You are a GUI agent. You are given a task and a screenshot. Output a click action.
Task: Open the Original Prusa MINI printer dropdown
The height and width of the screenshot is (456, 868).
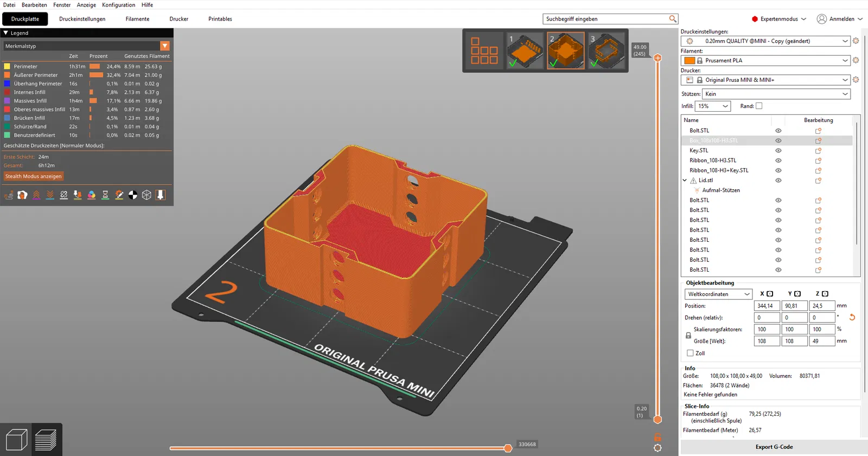765,80
